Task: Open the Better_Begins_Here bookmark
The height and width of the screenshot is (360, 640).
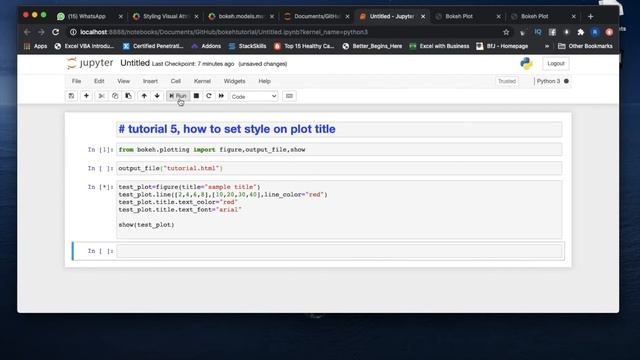Action: pos(372,46)
